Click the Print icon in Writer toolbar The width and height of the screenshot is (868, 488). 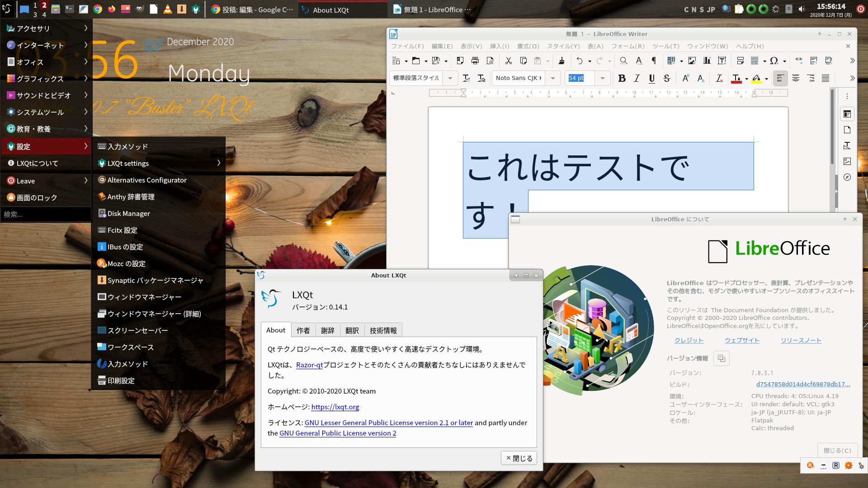pos(475,61)
